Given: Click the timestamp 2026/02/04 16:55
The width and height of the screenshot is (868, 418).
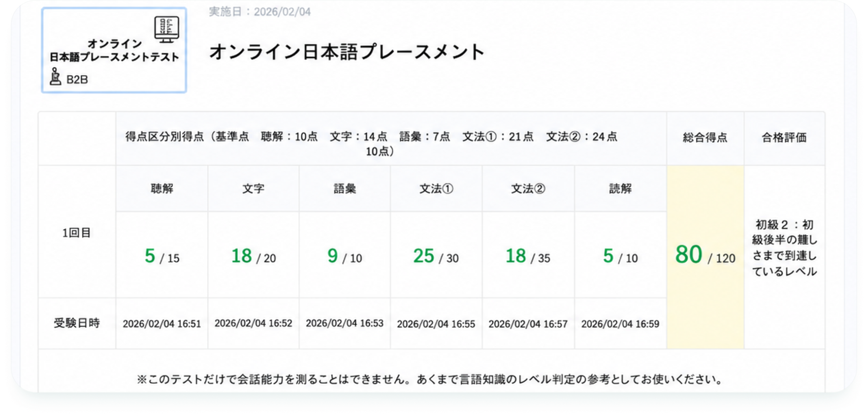Looking at the screenshot, I should [x=436, y=324].
